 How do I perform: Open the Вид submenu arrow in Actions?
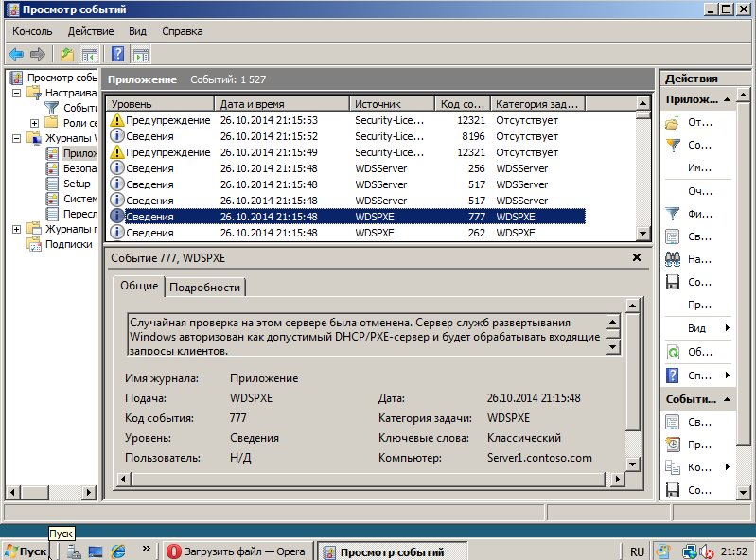click(x=727, y=328)
